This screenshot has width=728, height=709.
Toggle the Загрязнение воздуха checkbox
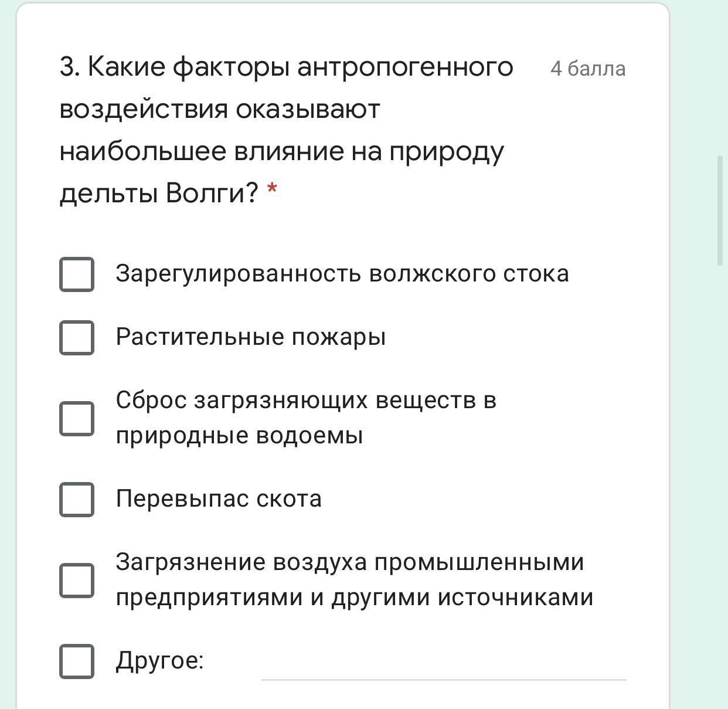pyautogui.click(x=77, y=580)
